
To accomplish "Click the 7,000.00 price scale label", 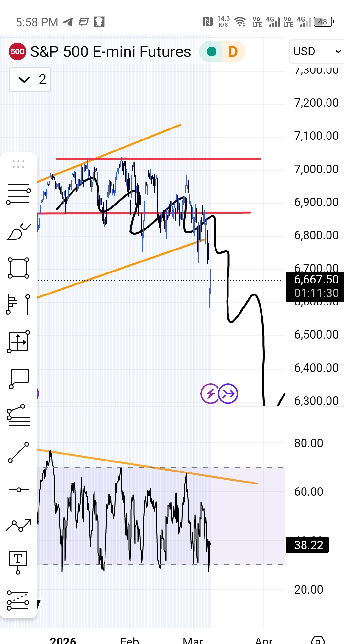I will click(316, 169).
